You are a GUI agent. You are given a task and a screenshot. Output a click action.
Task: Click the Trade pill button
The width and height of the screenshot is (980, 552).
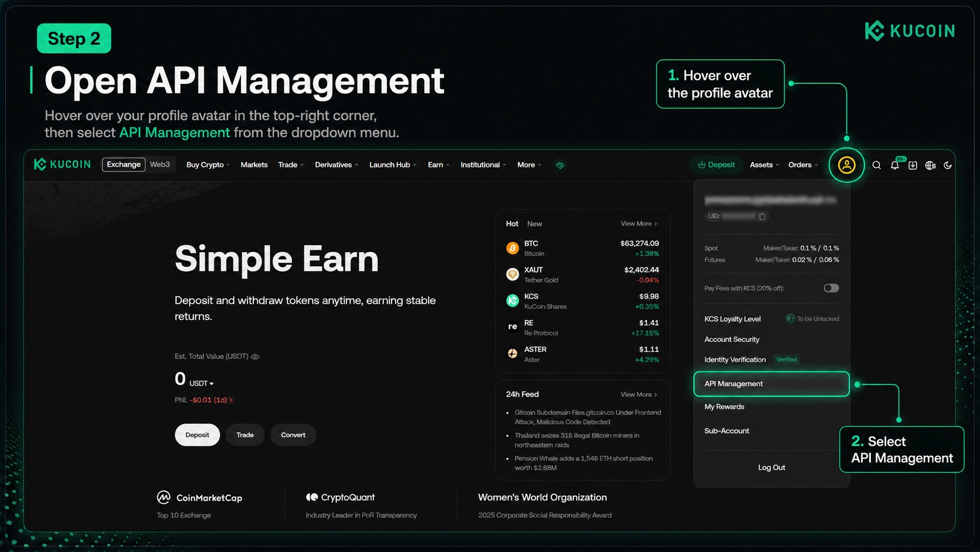pyautogui.click(x=245, y=435)
